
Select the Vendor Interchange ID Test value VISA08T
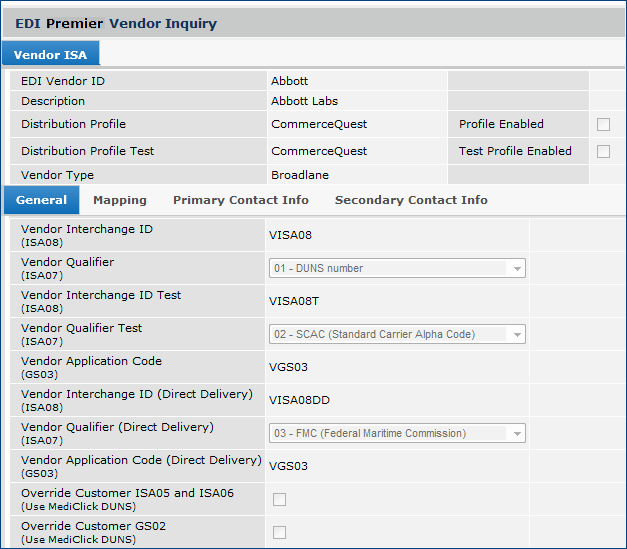click(x=294, y=302)
